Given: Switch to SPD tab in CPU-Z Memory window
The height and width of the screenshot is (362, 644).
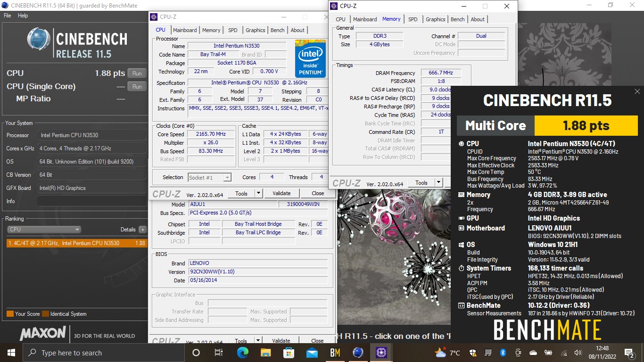Looking at the screenshot, I should click(413, 19).
